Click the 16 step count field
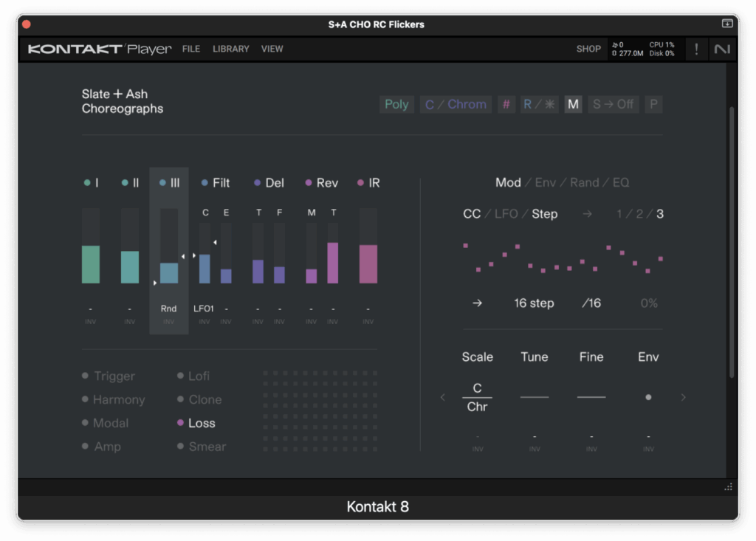Viewport: 756px width, 541px height. pos(534,303)
